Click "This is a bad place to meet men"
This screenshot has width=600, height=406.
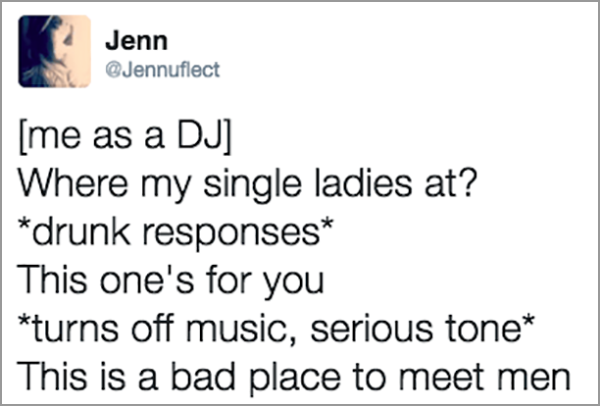click(294, 377)
